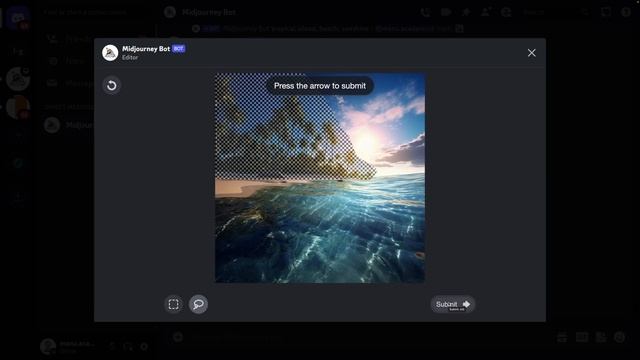The image size is (640, 360).
Task: Close the Midjourney Bot editor dialog
Action: point(531,53)
